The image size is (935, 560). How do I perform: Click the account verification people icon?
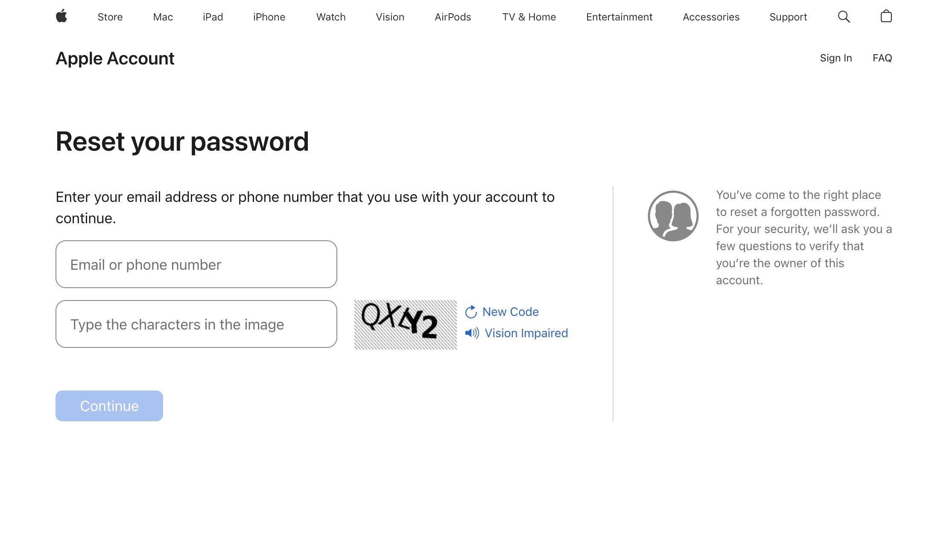tap(673, 216)
